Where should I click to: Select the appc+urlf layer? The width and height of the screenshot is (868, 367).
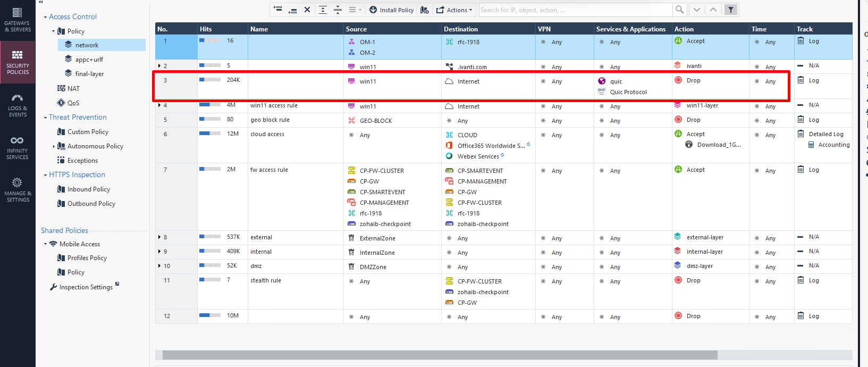89,60
